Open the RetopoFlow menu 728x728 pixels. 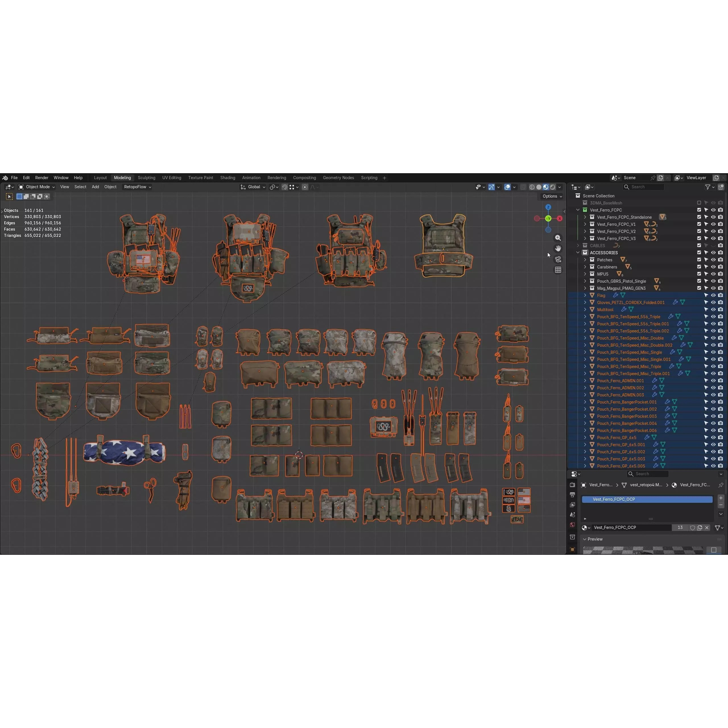pos(137,187)
